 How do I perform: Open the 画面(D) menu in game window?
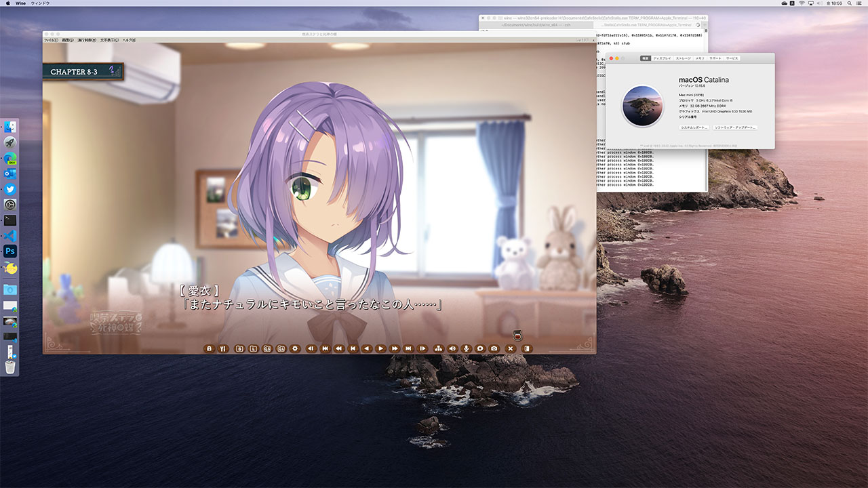click(x=68, y=40)
